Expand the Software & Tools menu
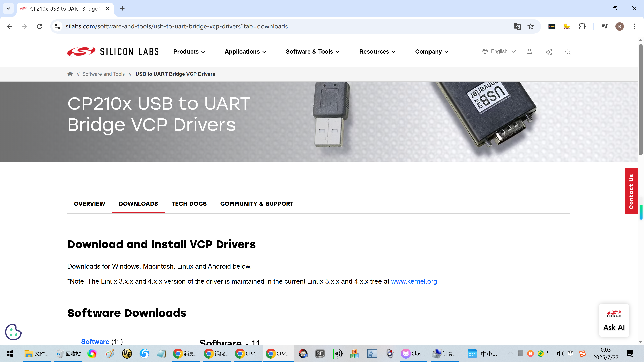 coord(312,52)
